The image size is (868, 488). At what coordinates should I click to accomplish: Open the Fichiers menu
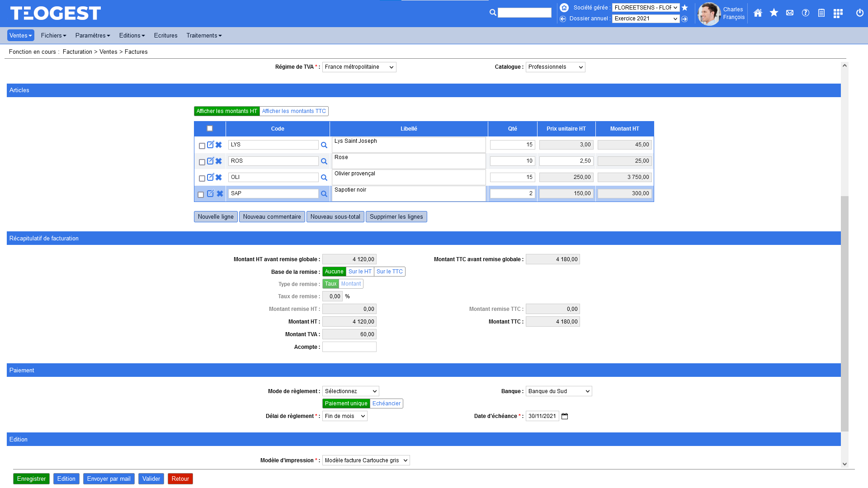[53, 36]
